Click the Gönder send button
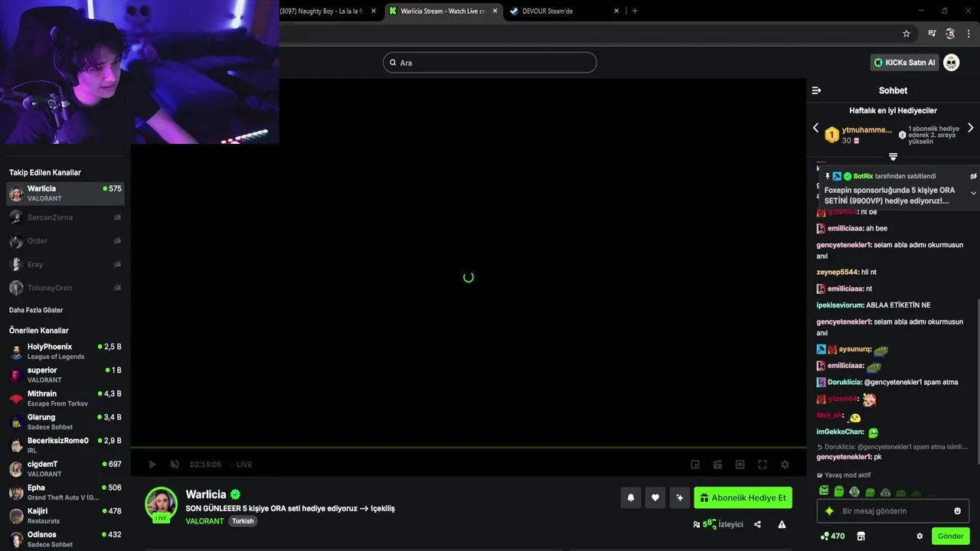The width and height of the screenshot is (980, 551). pyautogui.click(x=950, y=536)
